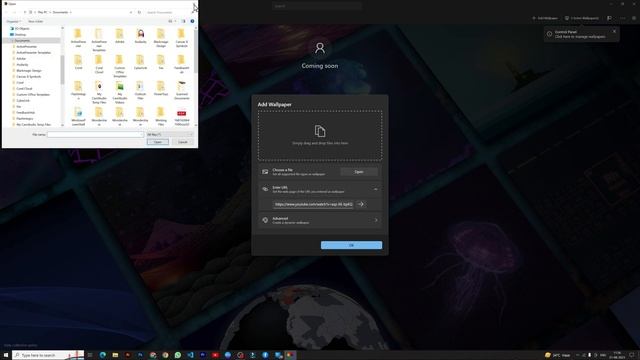Expand the Advanced section chevron
This screenshot has width=640, height=360.
pyautogui.click(x=376, y=220)
